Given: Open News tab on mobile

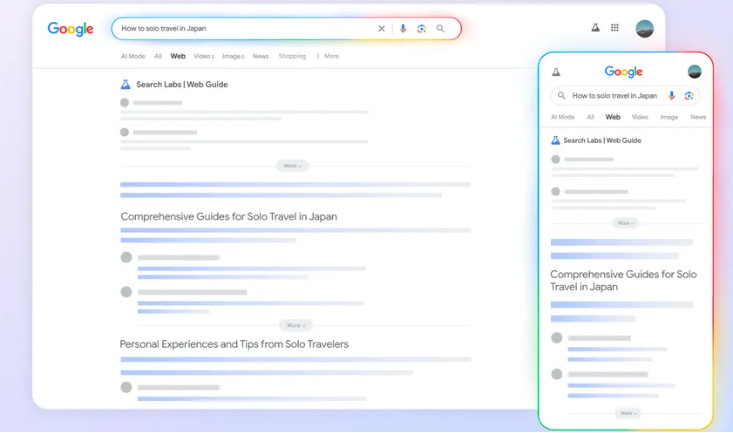Looking at the screenshot, I should coord(698,117).
